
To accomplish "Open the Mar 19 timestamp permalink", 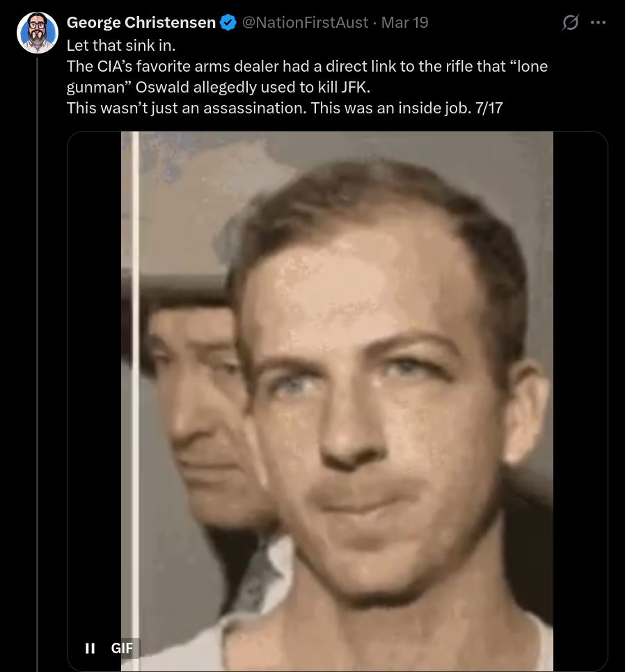I will coord(404,22).
